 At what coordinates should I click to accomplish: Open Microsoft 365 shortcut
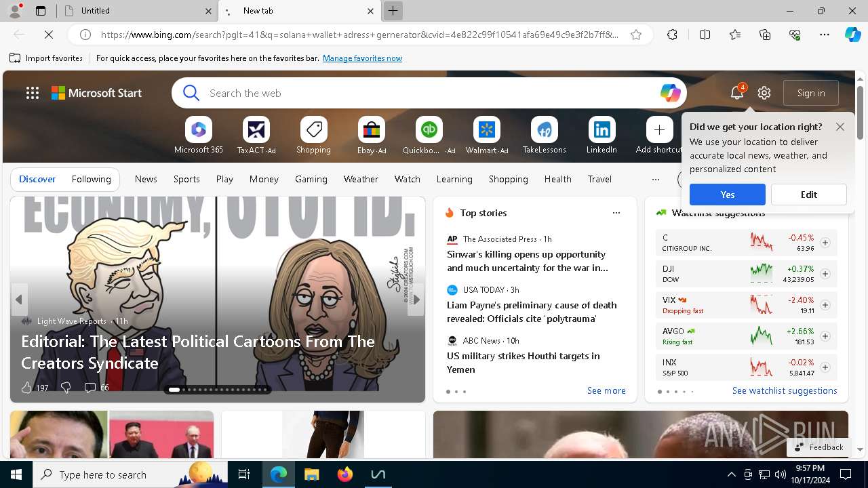point(198,136)
